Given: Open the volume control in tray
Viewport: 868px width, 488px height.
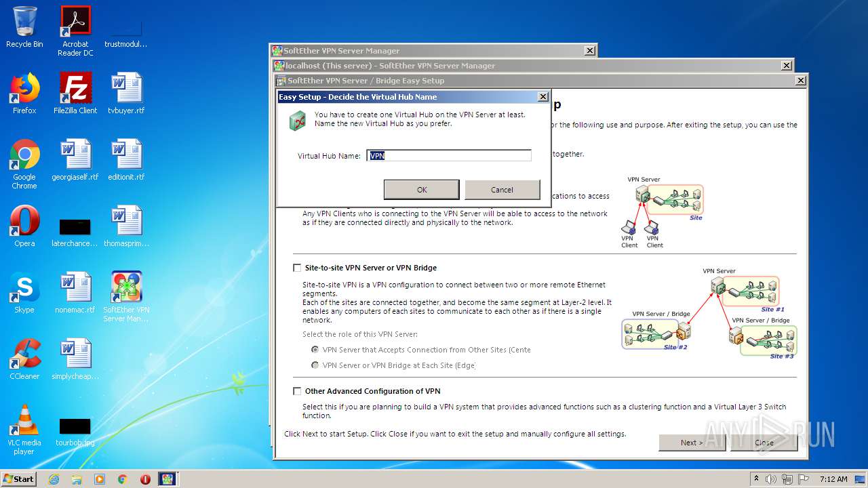Looking at the screenshot, I should 772,479.
